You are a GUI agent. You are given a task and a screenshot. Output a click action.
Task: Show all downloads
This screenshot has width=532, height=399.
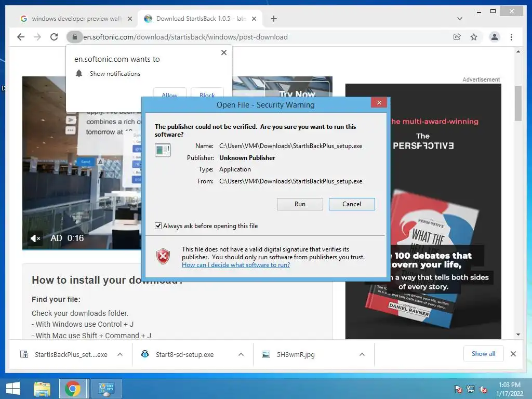click(x=483, y=354)
